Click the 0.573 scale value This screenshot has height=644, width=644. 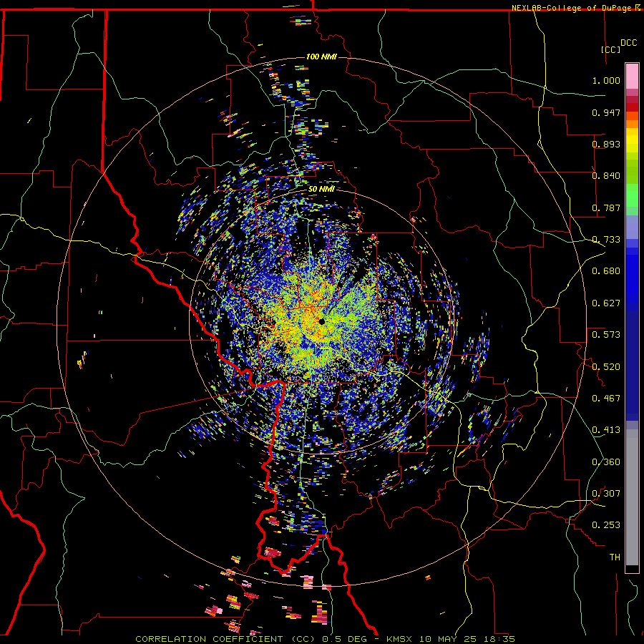pyautogui.click(x=606, y=335)
